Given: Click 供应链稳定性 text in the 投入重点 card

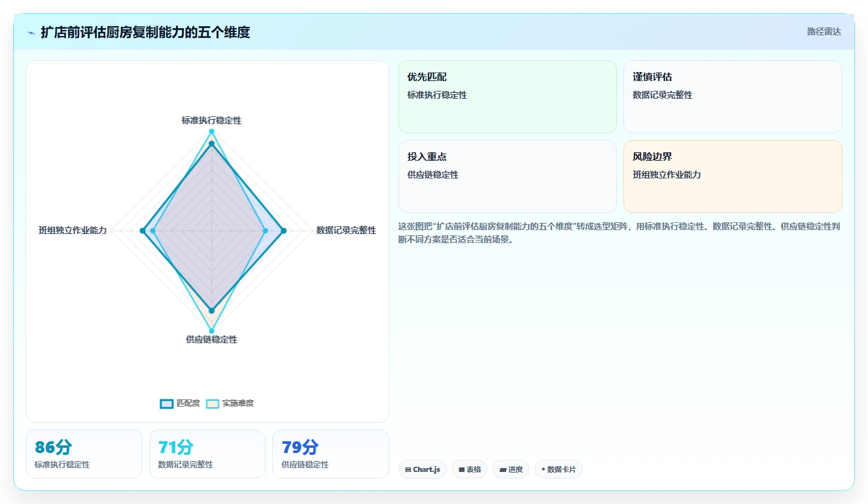Looking at the screenshot, I should point(433,175).
